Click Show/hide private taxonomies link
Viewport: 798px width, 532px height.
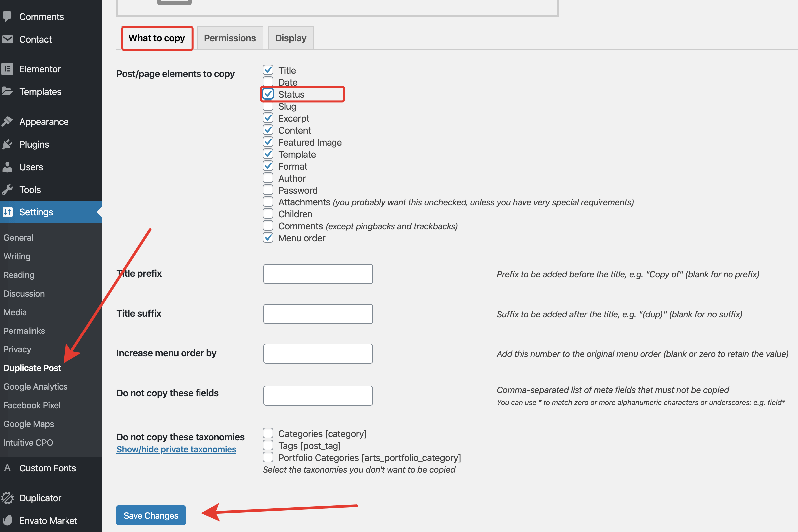coord(176,449)
